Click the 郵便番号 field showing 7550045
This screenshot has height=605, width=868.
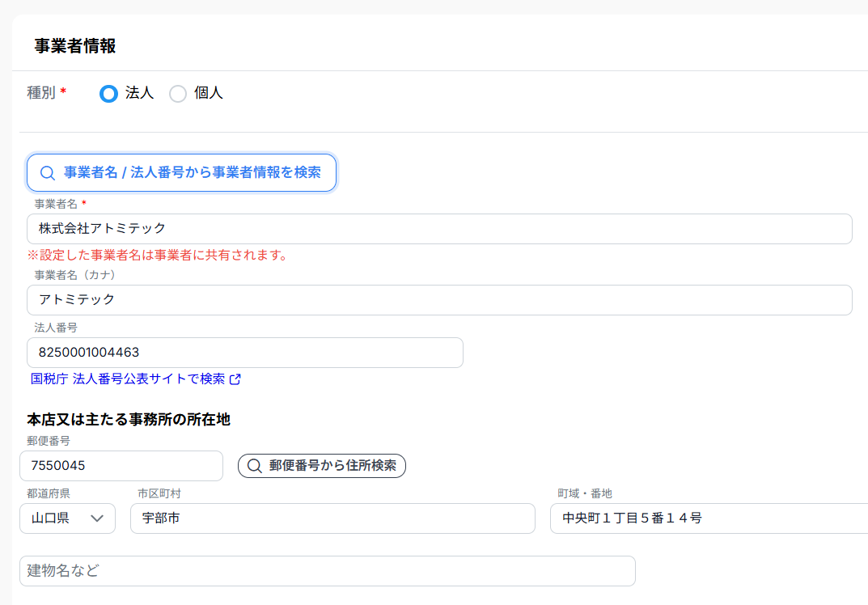pyautogui.click(x=121, y=466)
